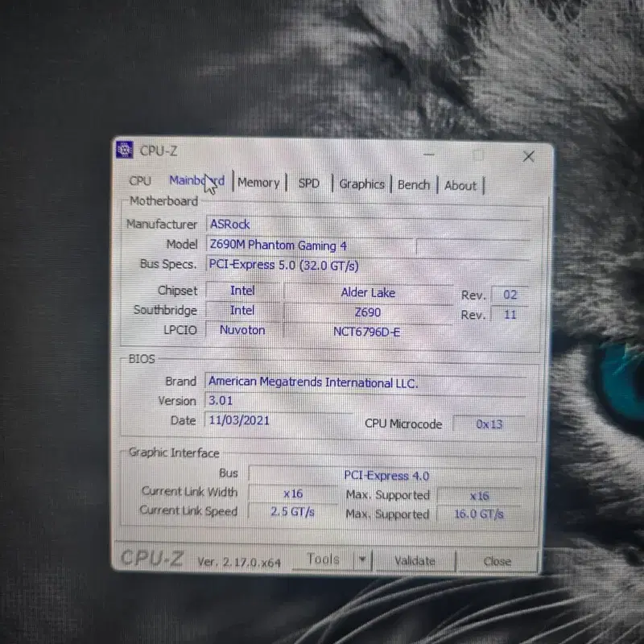Open the About tab

(460, 186)
